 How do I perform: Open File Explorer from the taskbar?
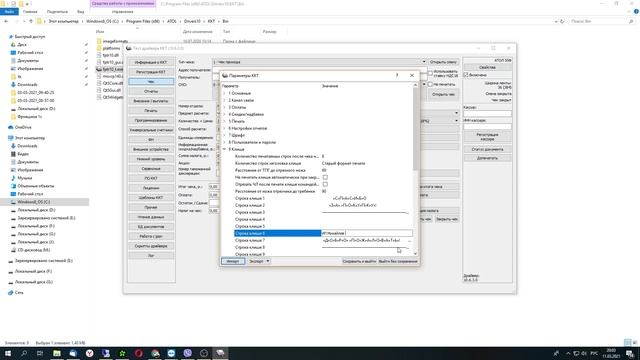[57, 353]
